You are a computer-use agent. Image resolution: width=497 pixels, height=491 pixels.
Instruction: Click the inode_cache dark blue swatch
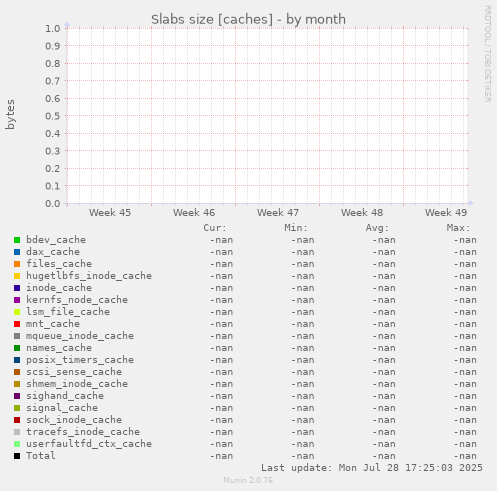(x=17, y=288)
